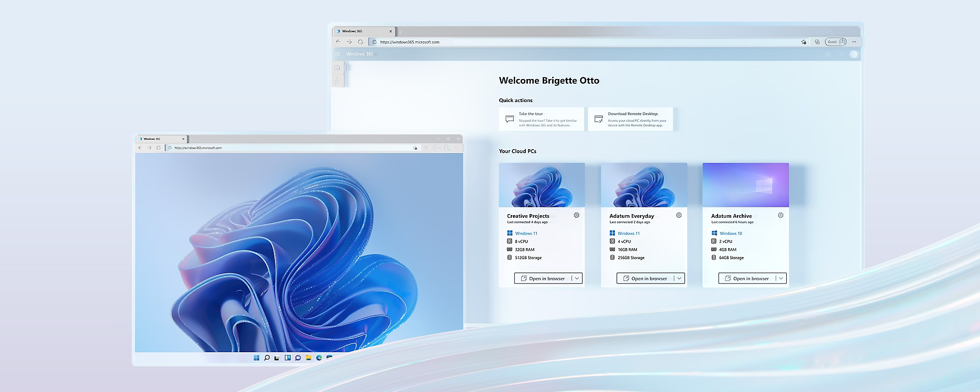Open settings gear for Adatum Archive
The width and height of the screenshot is (980, 392).
tap(780, 215)
